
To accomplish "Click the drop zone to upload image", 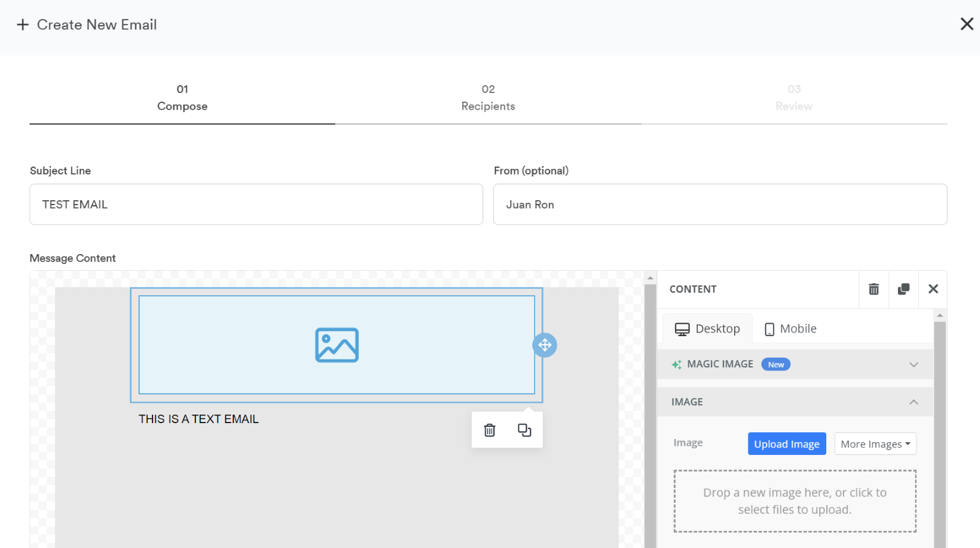I will click(x=795, y=501).
